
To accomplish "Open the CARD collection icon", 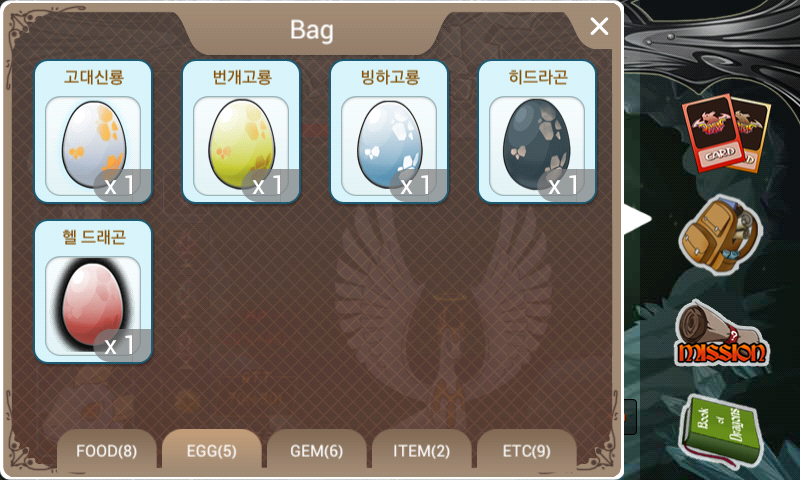I will point(726,133).
